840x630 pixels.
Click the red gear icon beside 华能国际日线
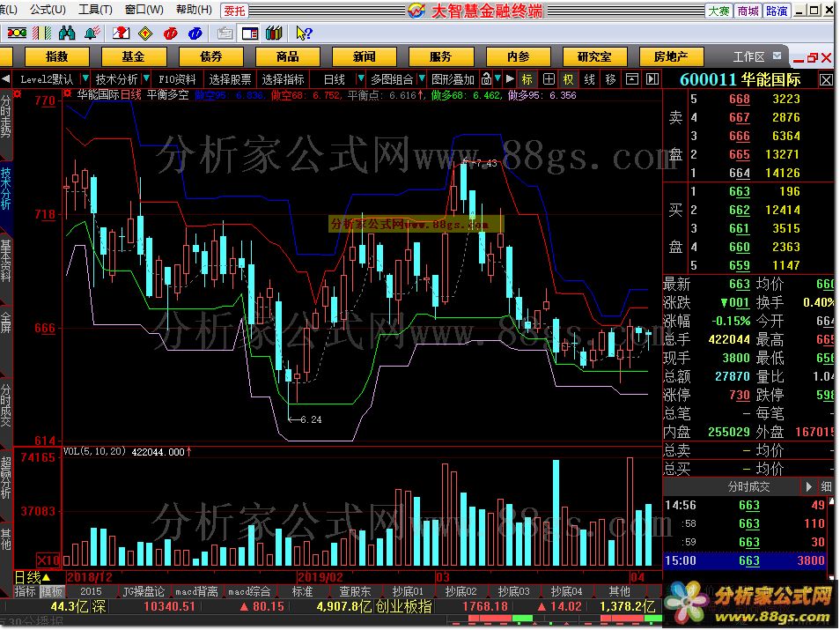pyautogui.click(x=68, y=94)
